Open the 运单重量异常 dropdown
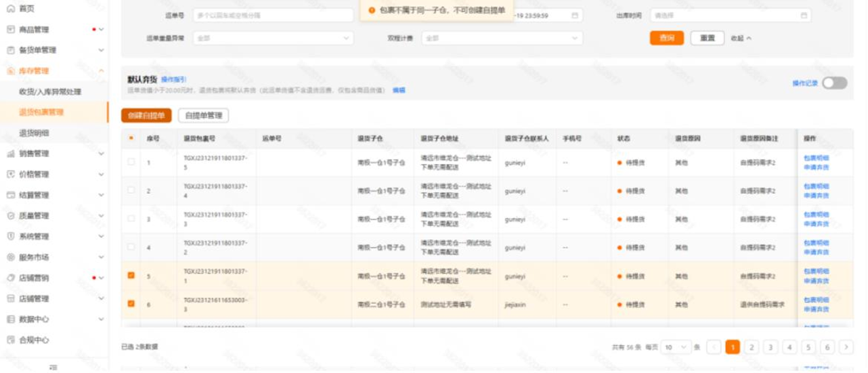 tap(273, 39)
